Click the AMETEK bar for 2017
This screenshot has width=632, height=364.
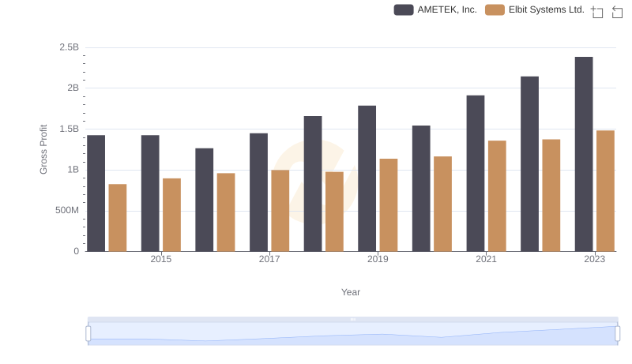click(x=258, y=193)
